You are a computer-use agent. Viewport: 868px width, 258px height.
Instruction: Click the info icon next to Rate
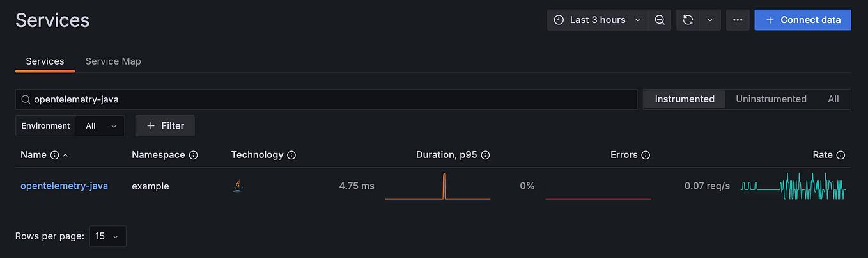(x=841, y=155)
